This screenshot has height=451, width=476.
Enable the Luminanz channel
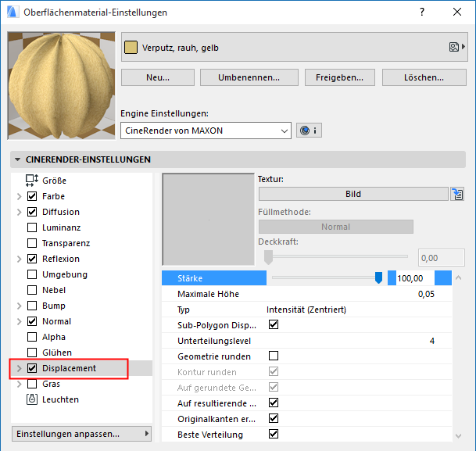(32, 227)
